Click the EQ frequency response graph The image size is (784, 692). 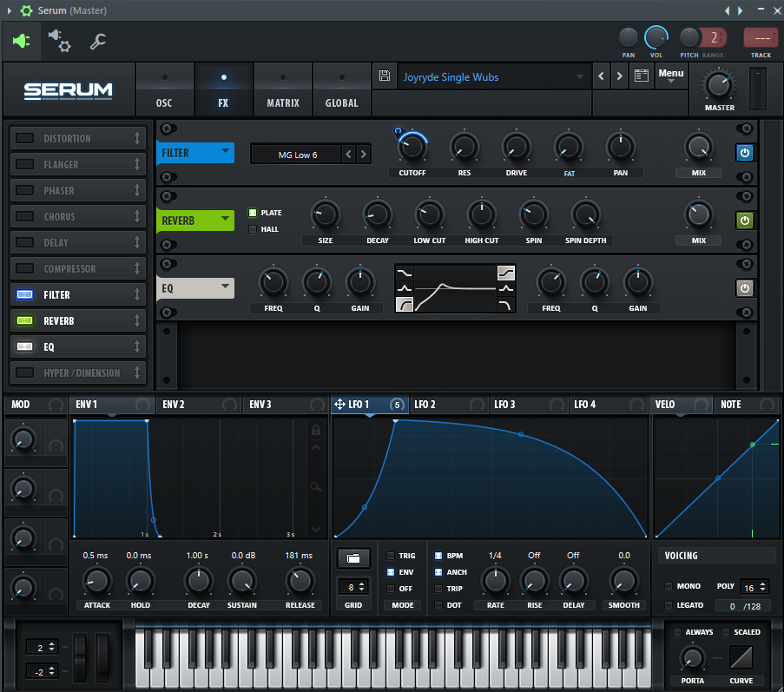[x=455, y=288]
